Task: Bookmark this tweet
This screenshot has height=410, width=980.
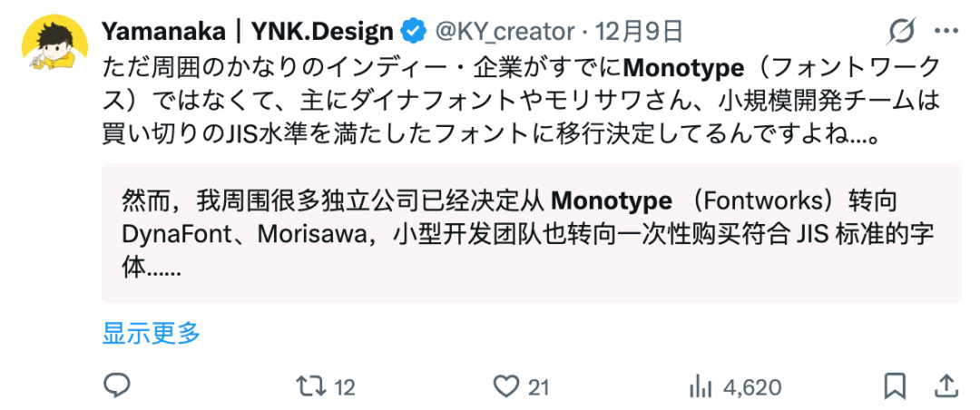Action: [895, 386]
